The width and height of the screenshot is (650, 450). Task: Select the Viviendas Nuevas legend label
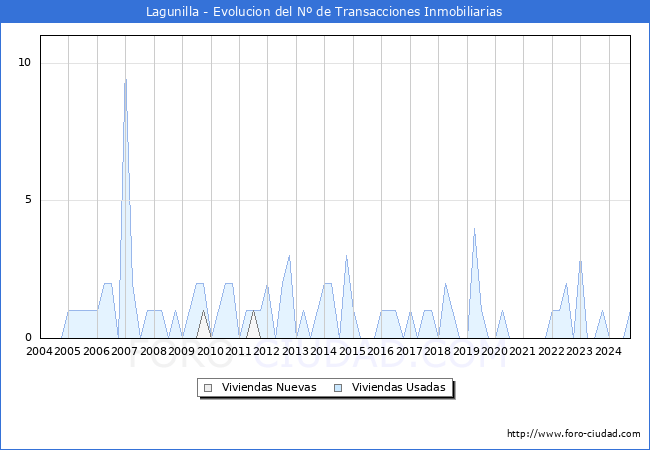coord(269,387)
